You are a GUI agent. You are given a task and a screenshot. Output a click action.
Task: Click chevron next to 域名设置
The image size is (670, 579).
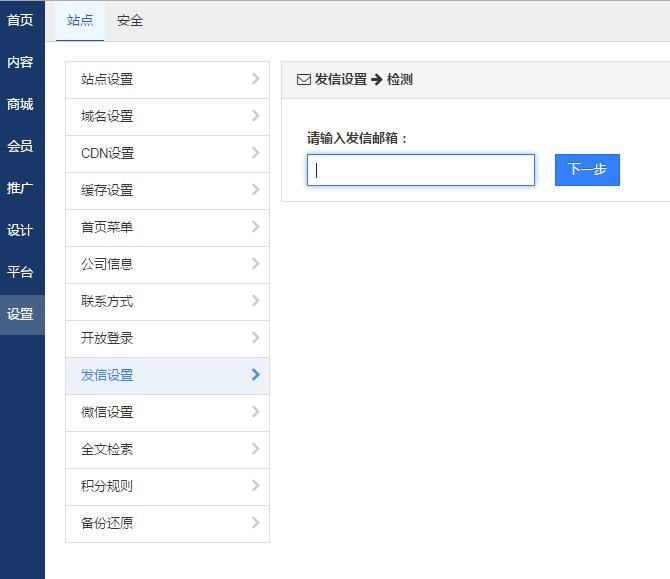(x=256, y=116)
